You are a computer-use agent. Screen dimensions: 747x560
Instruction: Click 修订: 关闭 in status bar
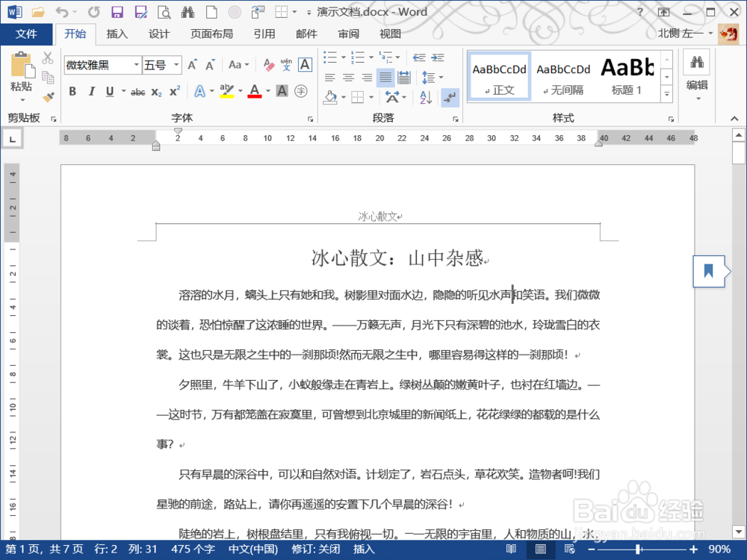click(316, 549)
